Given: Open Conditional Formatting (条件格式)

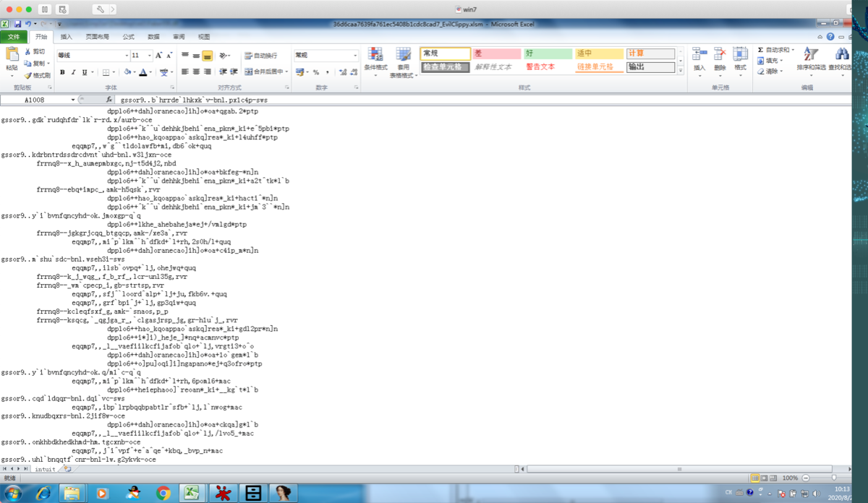Looking at the screenshot, I should click(x=375, y=62).
